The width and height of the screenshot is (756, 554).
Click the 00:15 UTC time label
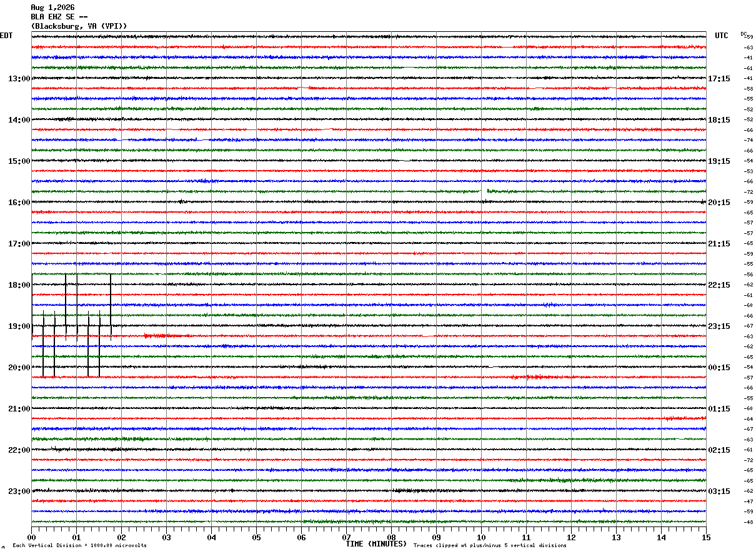click(x=719, y=368)
